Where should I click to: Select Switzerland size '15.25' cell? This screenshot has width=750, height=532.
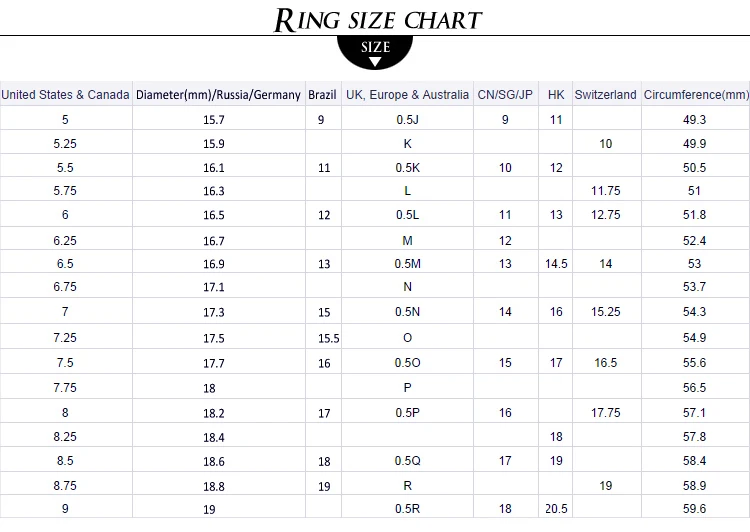coord(606,311)
